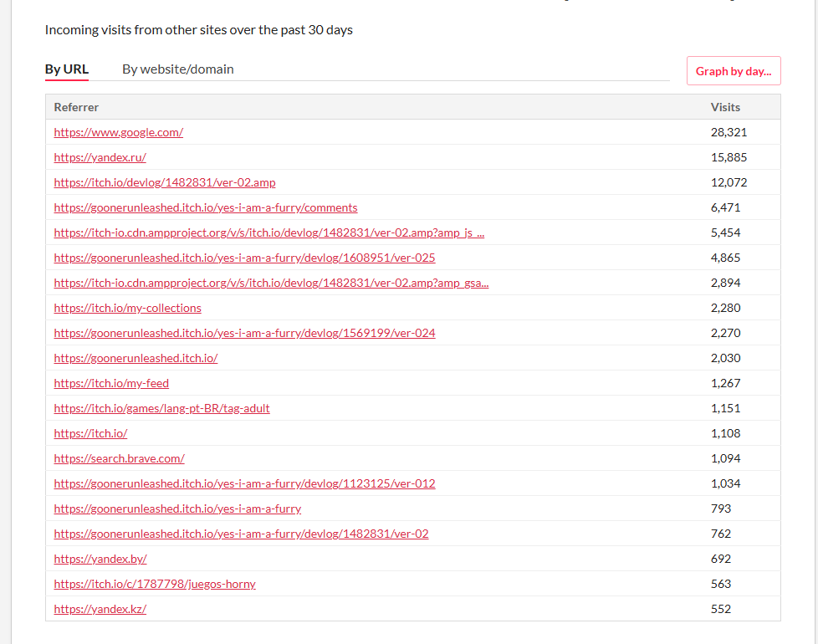818x644 pixels.
Task: Open the https://yandex.ru/ referrer link
Action: pos(100,157)
